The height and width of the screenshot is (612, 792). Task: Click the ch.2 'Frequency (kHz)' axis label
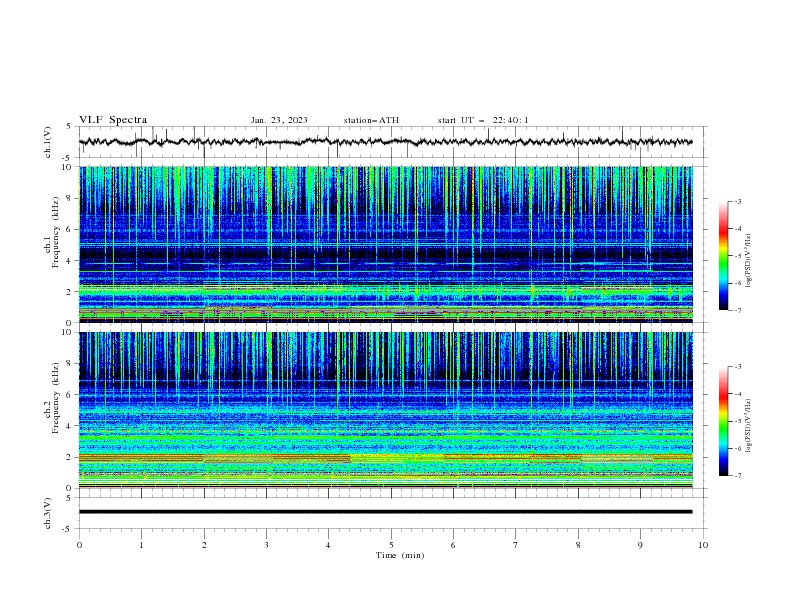click(56, 398)
